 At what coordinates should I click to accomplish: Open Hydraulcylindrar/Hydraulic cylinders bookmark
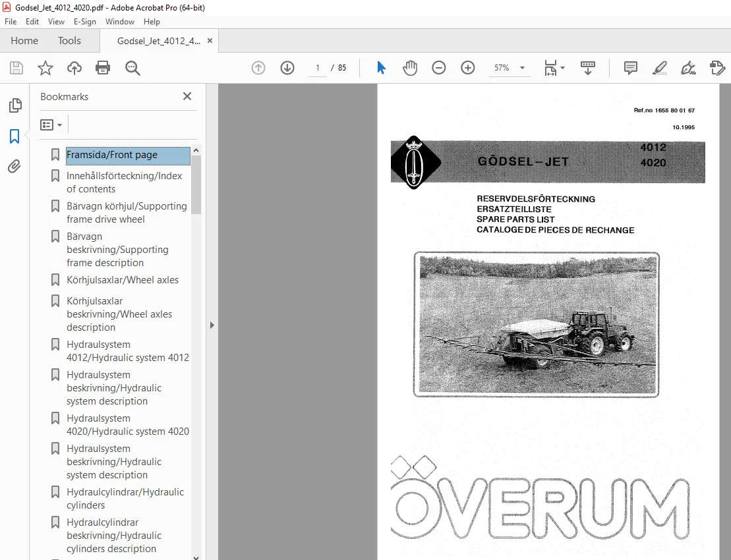(x=125, y=499)
